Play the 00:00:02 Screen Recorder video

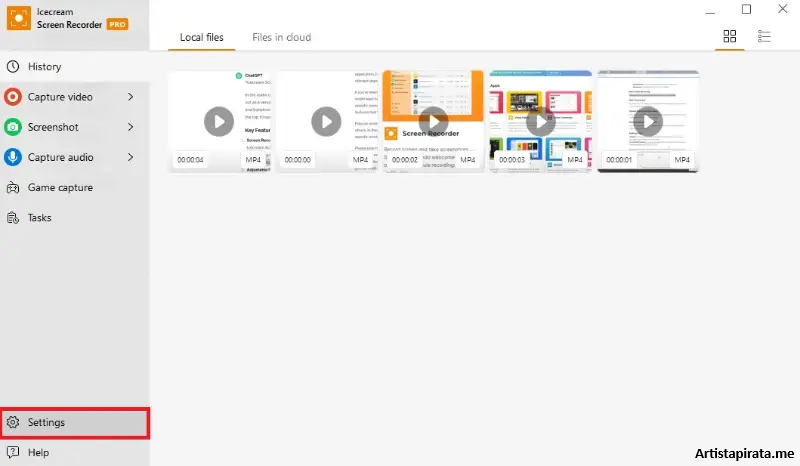pos(433,121)
